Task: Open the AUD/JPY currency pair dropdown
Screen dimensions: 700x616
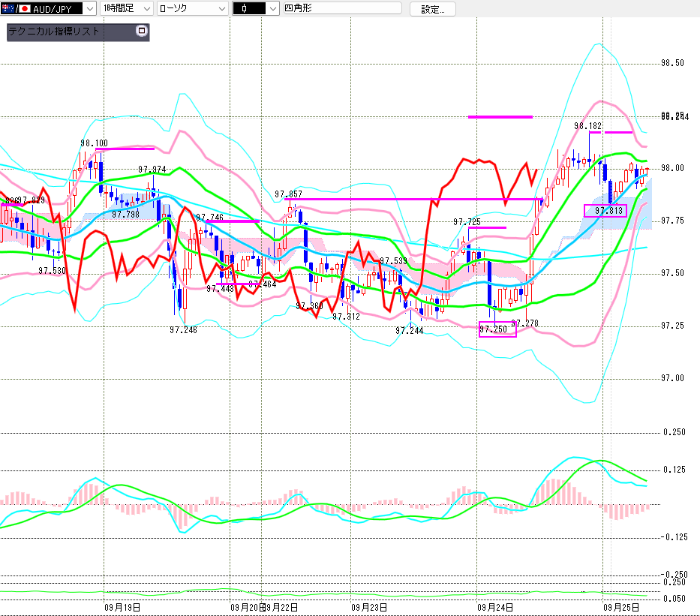Action: tap(89, 9)
